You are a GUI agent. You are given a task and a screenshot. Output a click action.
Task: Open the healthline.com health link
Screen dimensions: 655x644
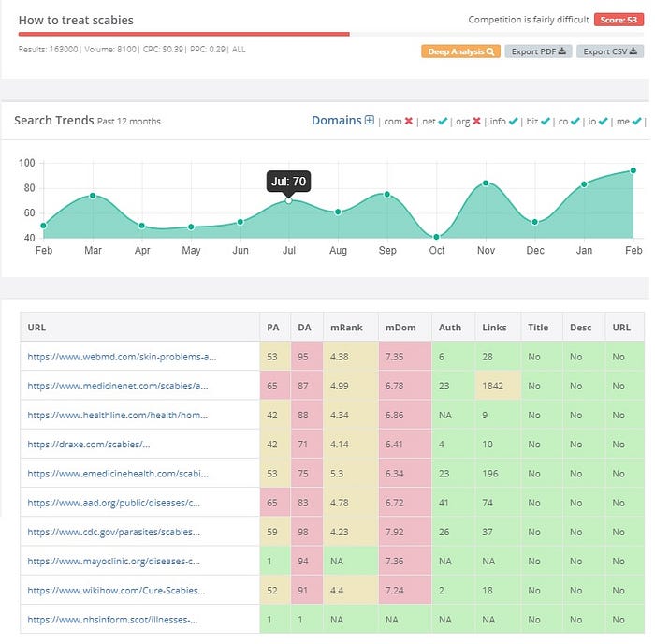coord(117,415)
